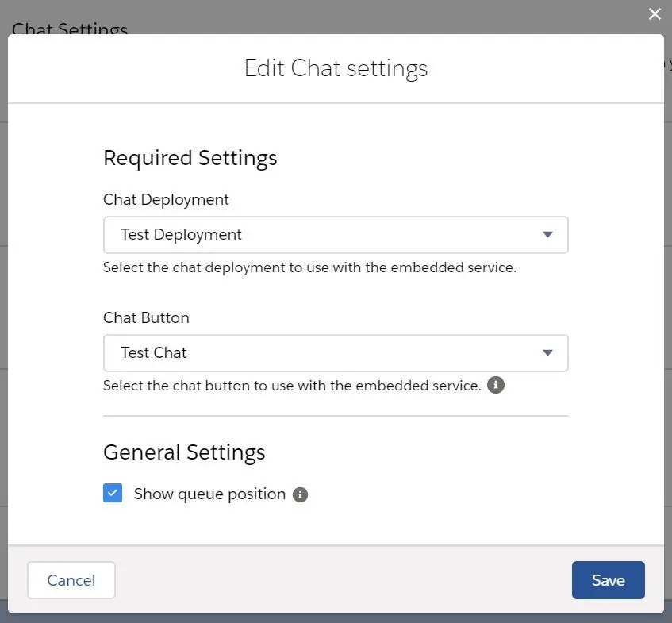
Task: Click the Chat Deployment label
Action: [x=166, y=199]
